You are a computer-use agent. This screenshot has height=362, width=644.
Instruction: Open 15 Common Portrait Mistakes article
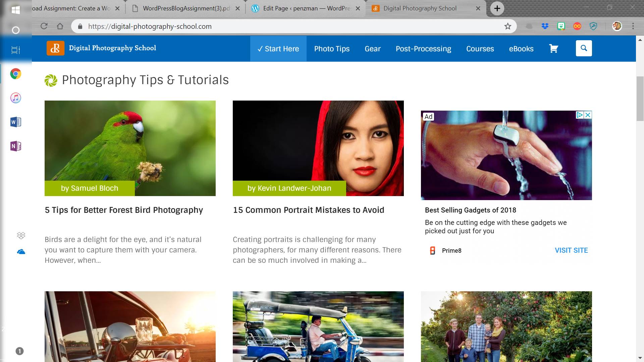point(308,210)
